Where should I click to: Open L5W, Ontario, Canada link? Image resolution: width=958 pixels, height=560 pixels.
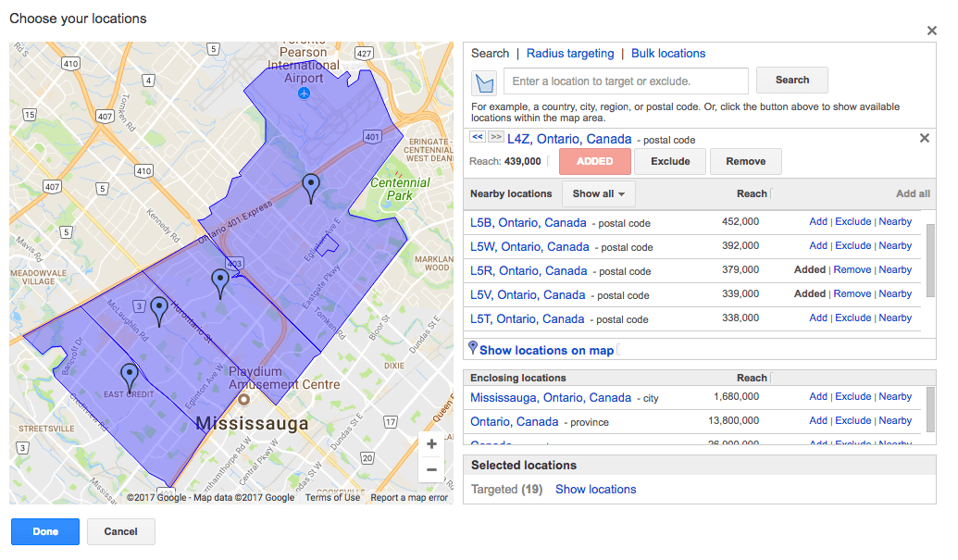[529, 247]
